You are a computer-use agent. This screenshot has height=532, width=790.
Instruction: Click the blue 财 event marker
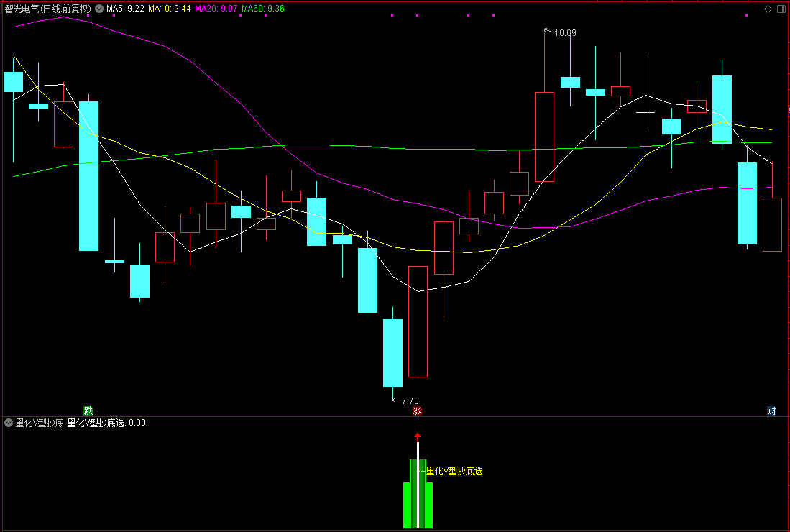pos(771,411)
